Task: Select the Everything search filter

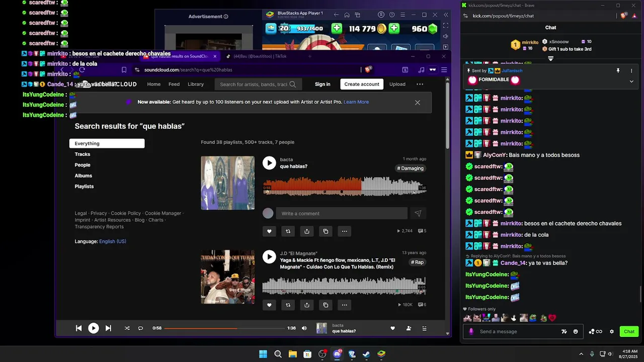Action: pyautogui.click(x=107, y=143)
